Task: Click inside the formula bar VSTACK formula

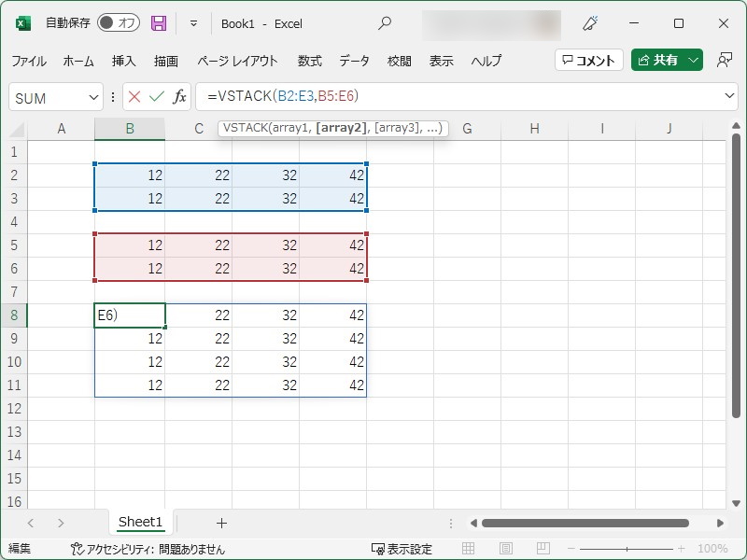Action: click(x=283, y=97)
